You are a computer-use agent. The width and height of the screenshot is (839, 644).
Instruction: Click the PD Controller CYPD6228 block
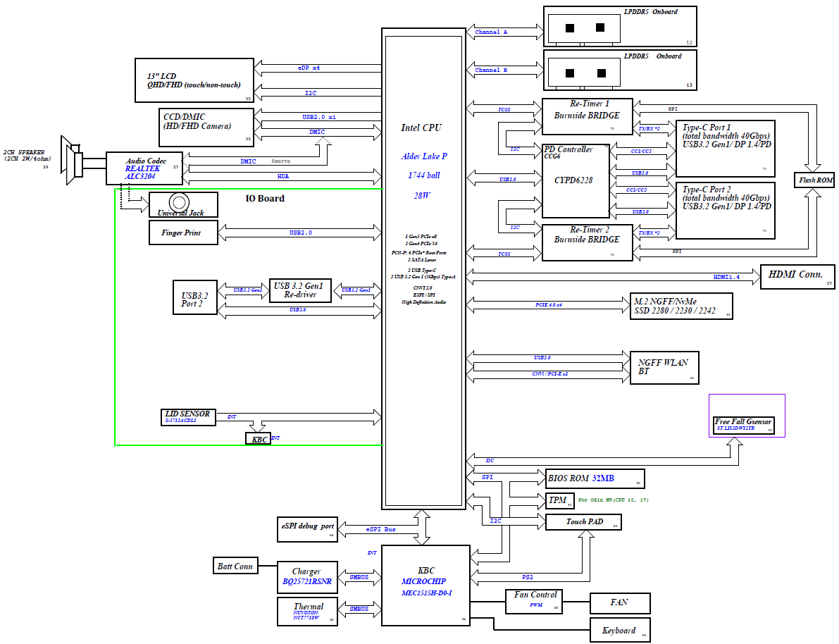(575, 180)
